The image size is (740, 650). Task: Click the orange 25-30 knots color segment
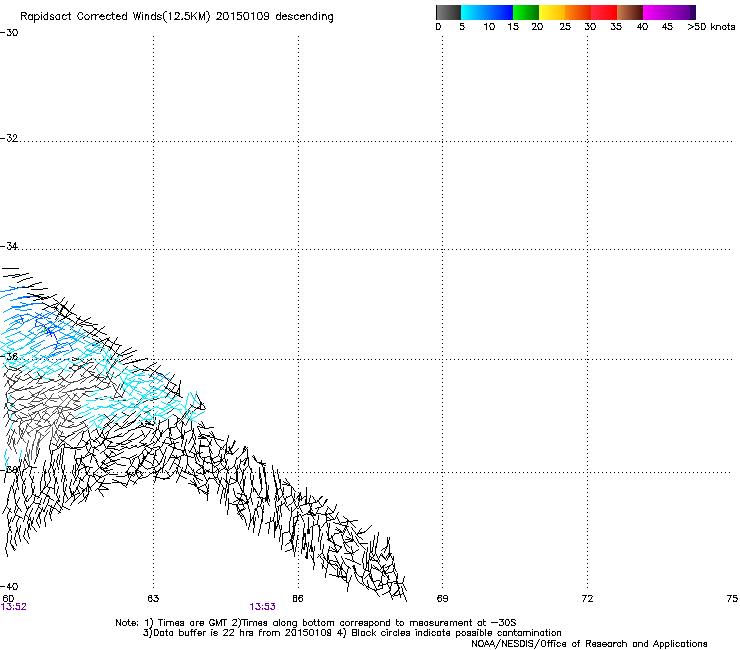[578, 12]
